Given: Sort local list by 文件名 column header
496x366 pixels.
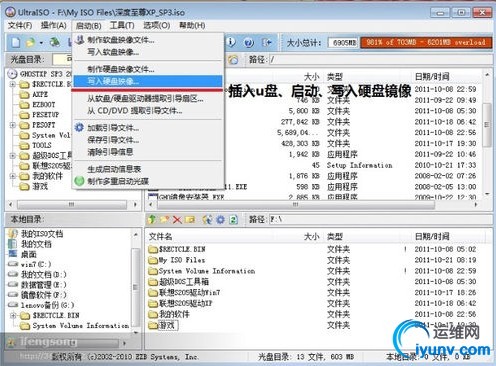Looking at the screenshot, I should click(160, 236).
